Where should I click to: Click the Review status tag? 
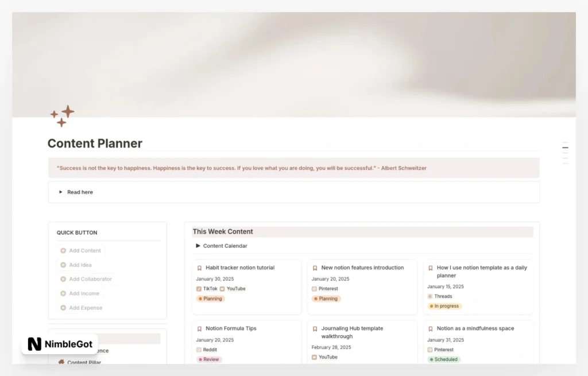point(209,359)
